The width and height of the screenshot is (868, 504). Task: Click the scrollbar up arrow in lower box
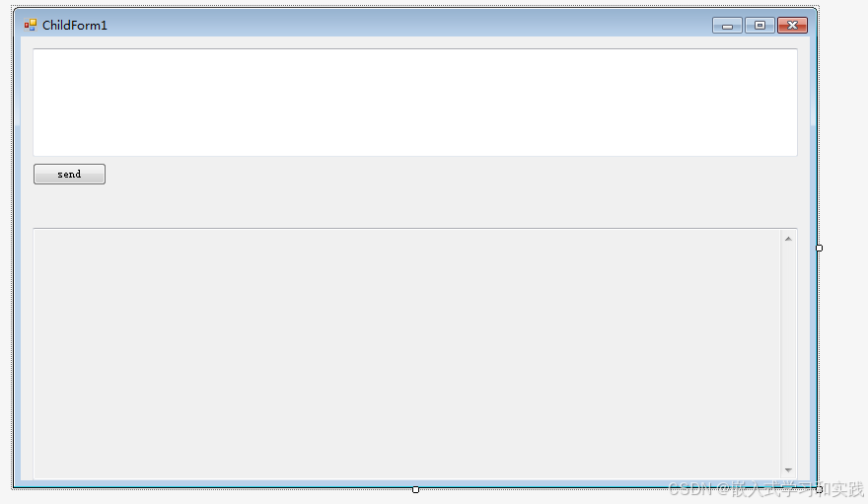(x=788, y=239)
